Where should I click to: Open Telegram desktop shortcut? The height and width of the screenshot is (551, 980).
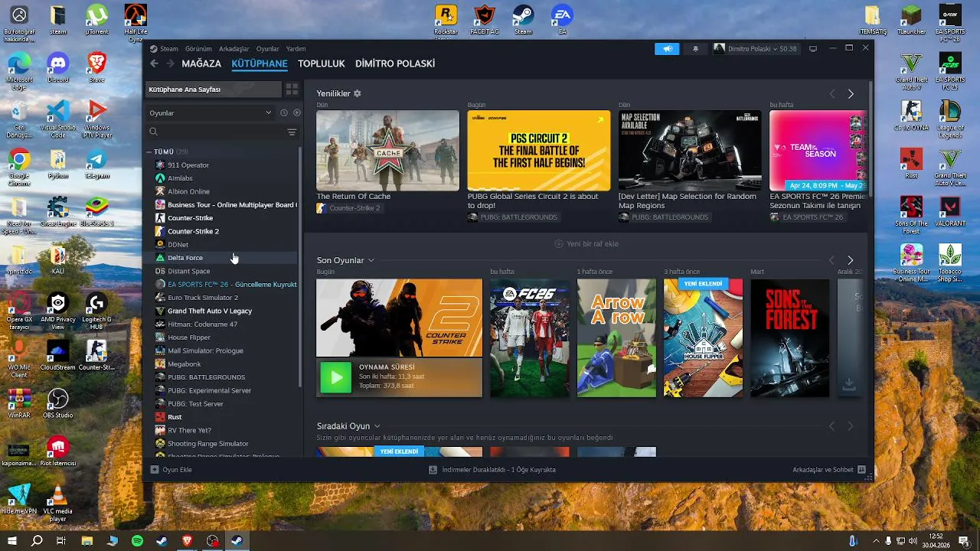click(96, 164)
